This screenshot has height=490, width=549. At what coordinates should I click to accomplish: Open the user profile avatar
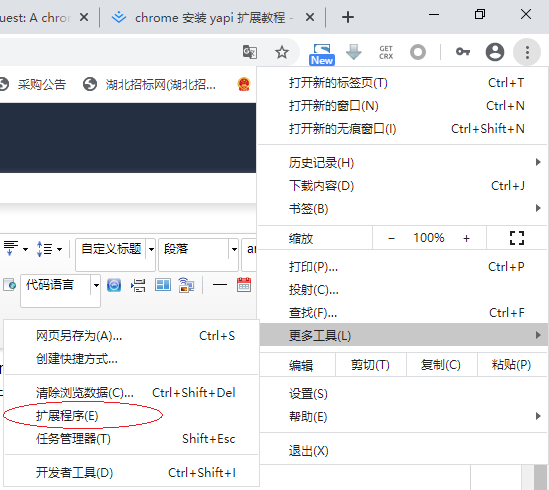(495, 52)
